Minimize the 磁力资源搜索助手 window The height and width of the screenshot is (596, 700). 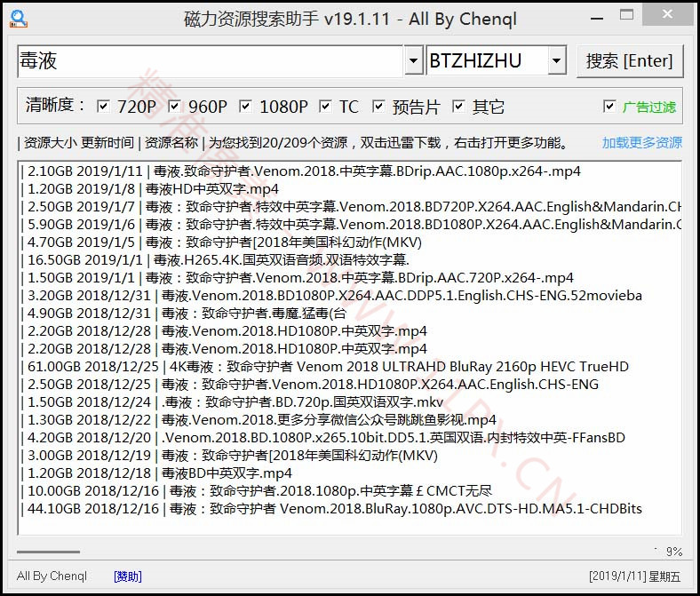click(x=596, y=18)
